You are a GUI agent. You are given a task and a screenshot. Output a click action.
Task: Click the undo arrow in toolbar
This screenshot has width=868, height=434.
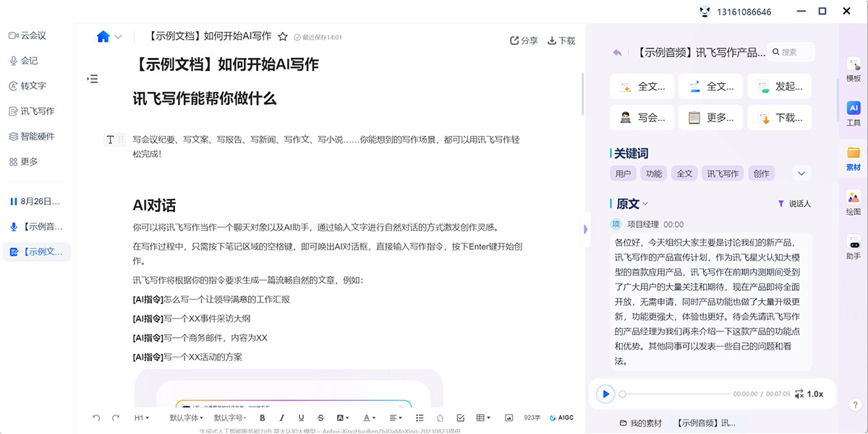coord(96,418)
